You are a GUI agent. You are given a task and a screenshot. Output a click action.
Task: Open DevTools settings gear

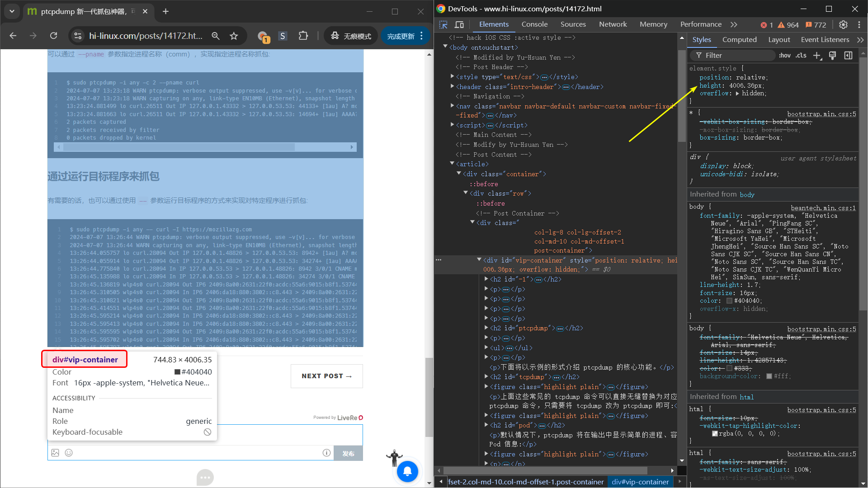843,25
